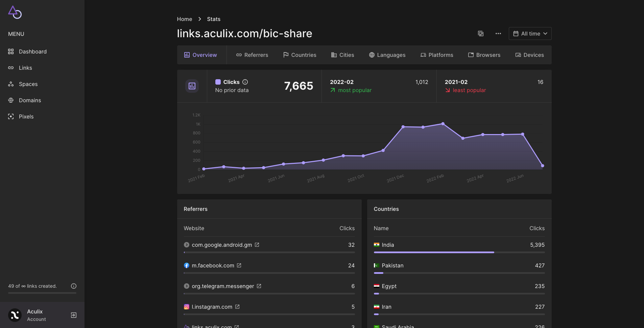The width and height of the screenshot is (644, 328).
Task: Open external link for l.instagram.com
Action: pyautogui.click(x=237, y=307)
